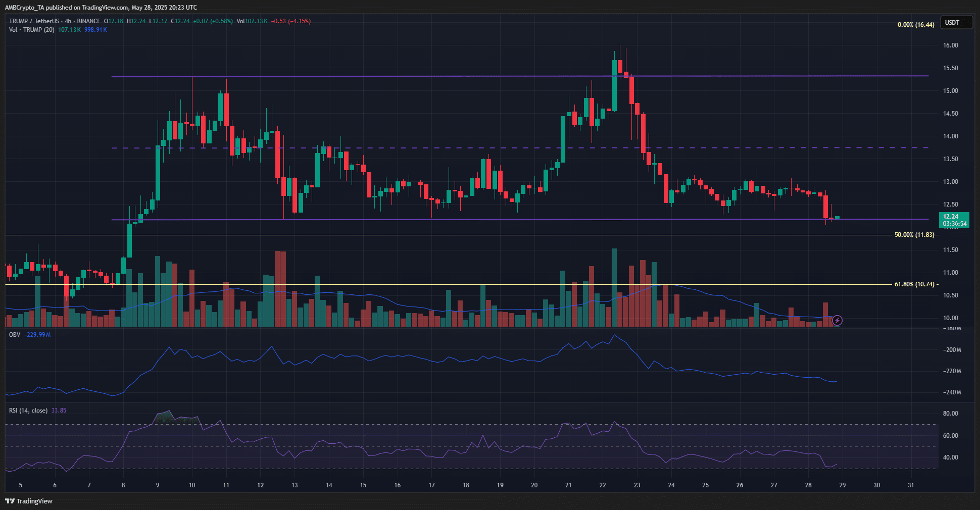Click date 19 on the time axis
980x510 pixels.
(500, 485)
